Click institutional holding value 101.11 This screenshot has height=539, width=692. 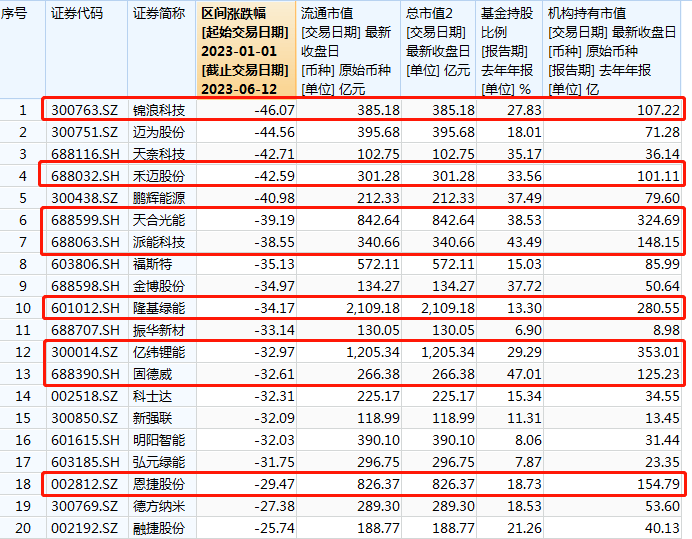coord(658,176)
